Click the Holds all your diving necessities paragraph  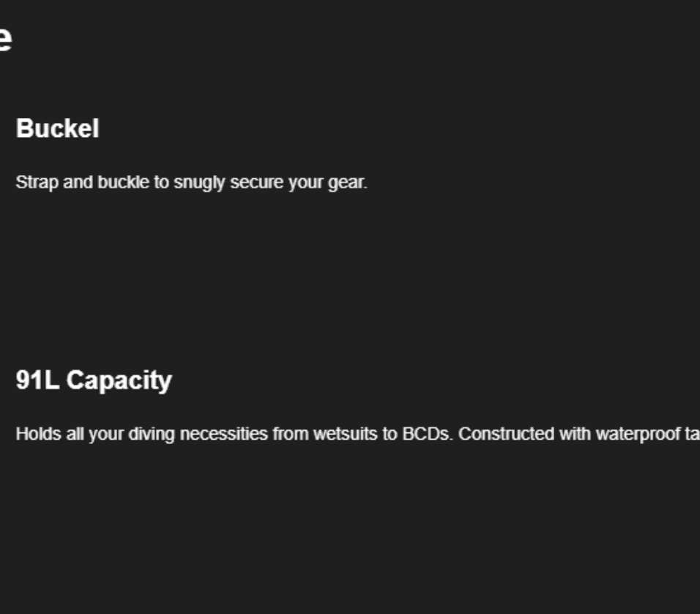tap(357, 434)
